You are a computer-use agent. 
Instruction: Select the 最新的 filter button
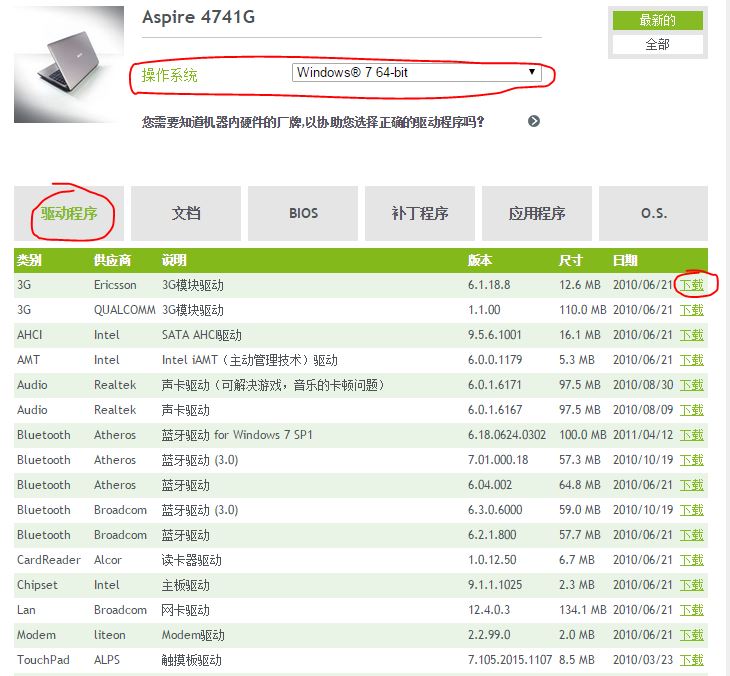point(657,20)
